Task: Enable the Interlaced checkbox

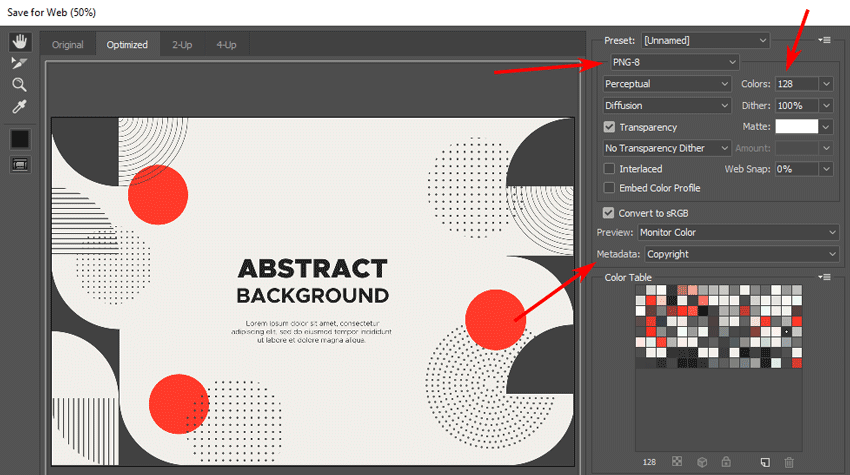Action: tap(610, 169)
